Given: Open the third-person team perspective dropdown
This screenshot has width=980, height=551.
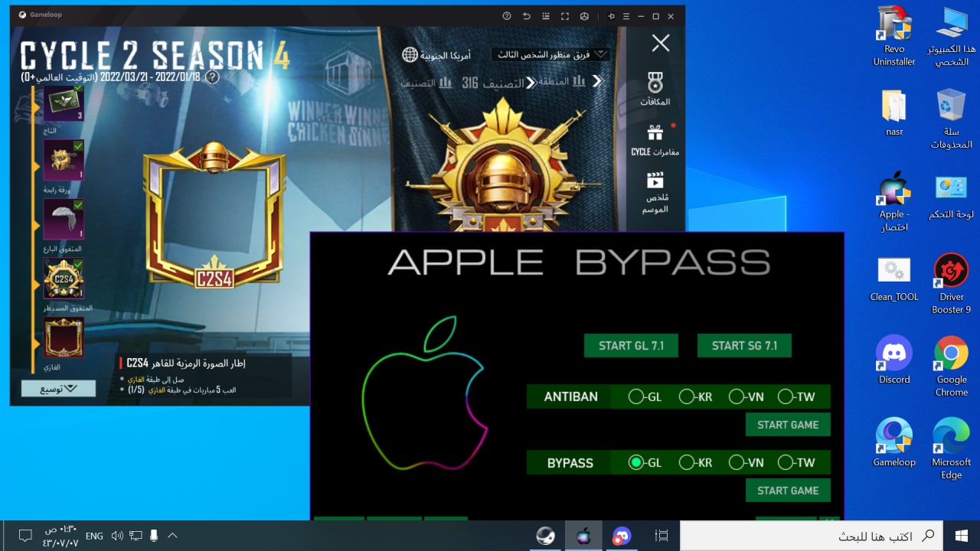Looking at the screenshot, I should click(550, 55).
